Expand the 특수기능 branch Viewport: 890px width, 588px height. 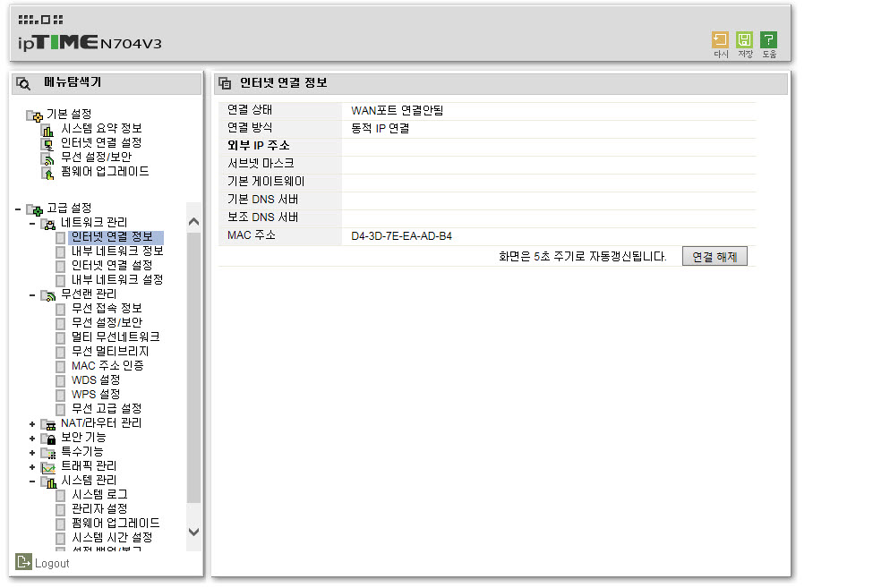coord(32,453)
